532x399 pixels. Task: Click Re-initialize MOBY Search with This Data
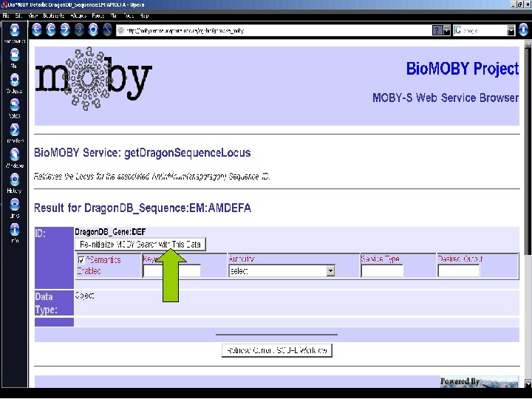click(140, 245)
